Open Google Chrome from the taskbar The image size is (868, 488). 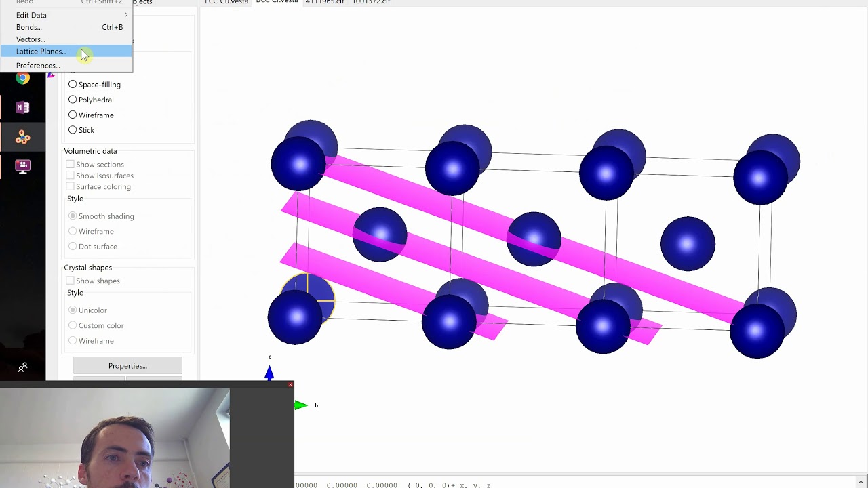[x=22, y=78]
